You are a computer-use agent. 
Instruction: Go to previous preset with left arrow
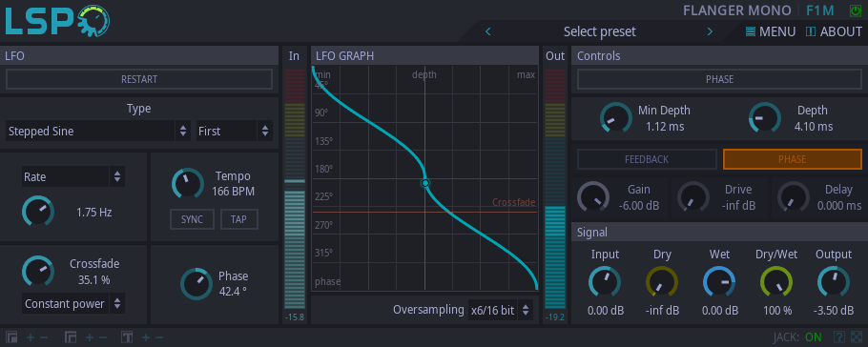[x=487, y=31]
